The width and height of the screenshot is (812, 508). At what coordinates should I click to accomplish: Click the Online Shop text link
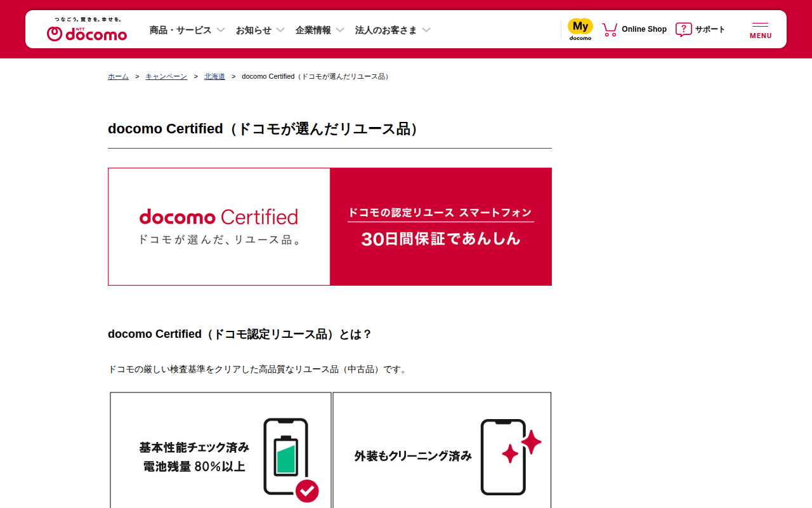pos(644,29)
